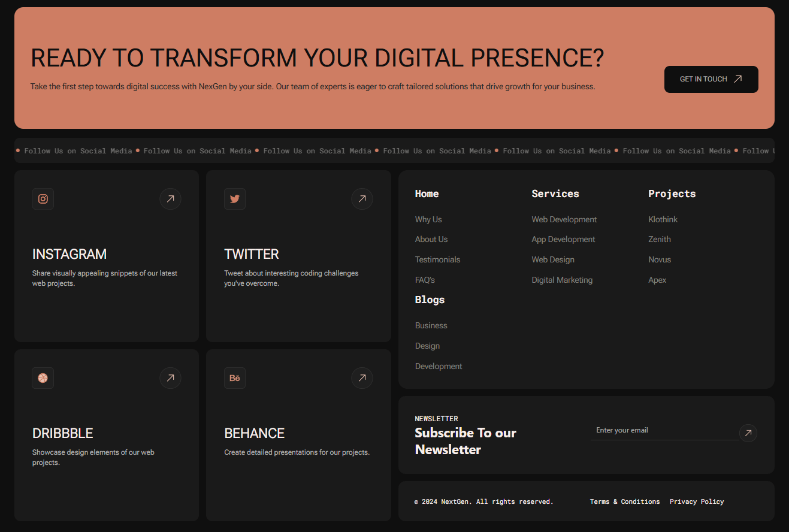Open the Home footer heading link
The width and height of the screenshot is (789, 532).
tap(427, 194)
